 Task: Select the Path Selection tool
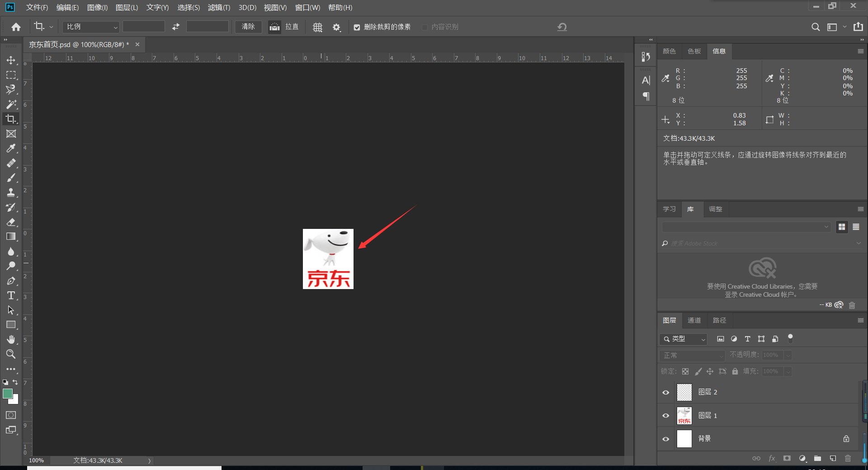click(x=11, y=310)
